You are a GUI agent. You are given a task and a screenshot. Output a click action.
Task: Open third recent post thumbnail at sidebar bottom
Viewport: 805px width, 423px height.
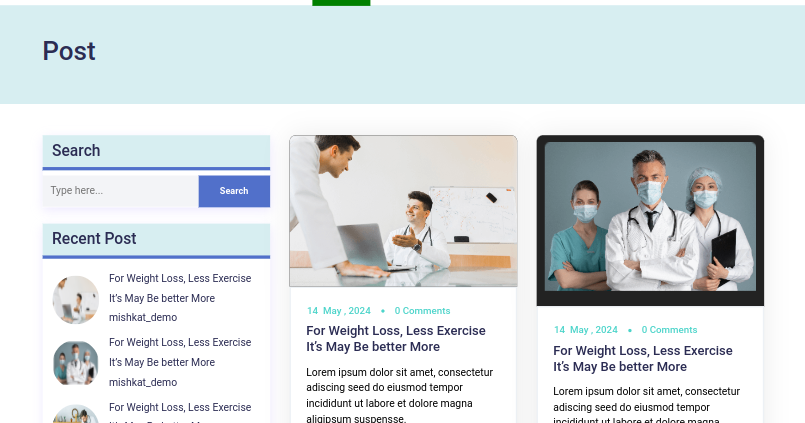75,414
